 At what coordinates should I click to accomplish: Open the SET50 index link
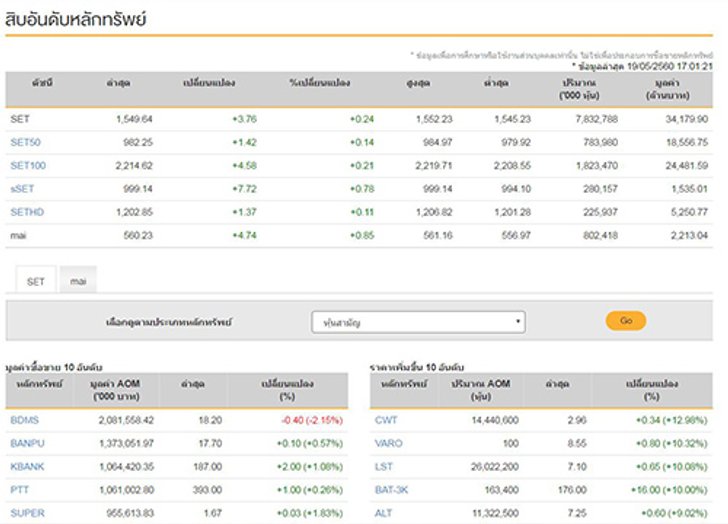pyautogui.click(x=26, y=142)
